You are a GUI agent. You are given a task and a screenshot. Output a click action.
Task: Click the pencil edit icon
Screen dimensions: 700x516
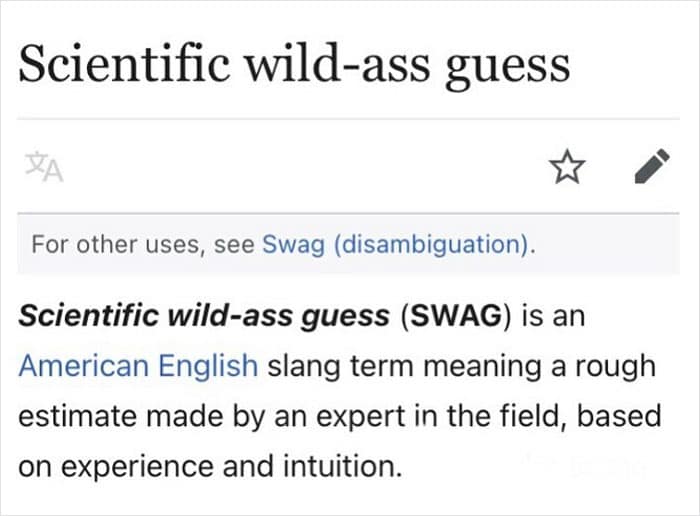tap(652, 168)
